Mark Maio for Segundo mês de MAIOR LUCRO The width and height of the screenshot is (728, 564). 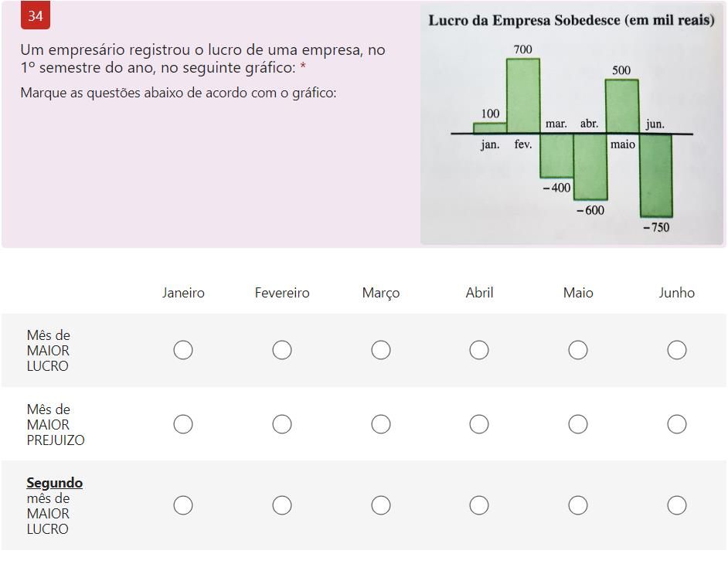point(578,505)
